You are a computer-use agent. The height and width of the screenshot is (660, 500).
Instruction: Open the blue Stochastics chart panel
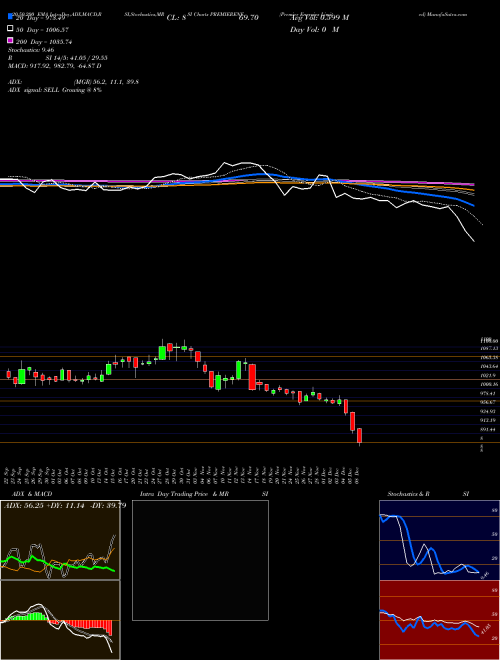439,540
